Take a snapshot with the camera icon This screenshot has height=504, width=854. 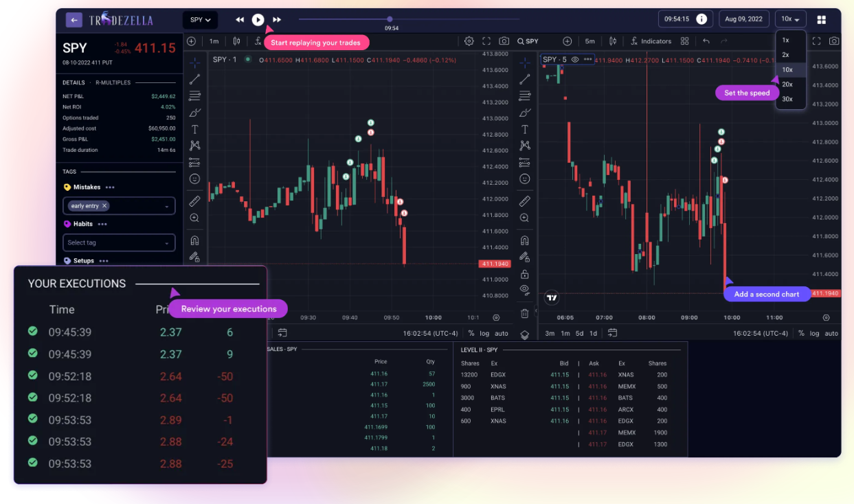point(504,41)
